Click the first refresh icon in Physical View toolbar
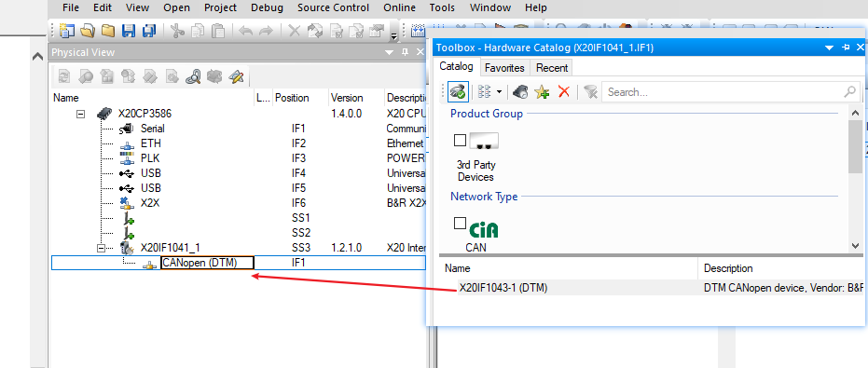The height and width of the screenshot is (368, 868). [64, 76]
